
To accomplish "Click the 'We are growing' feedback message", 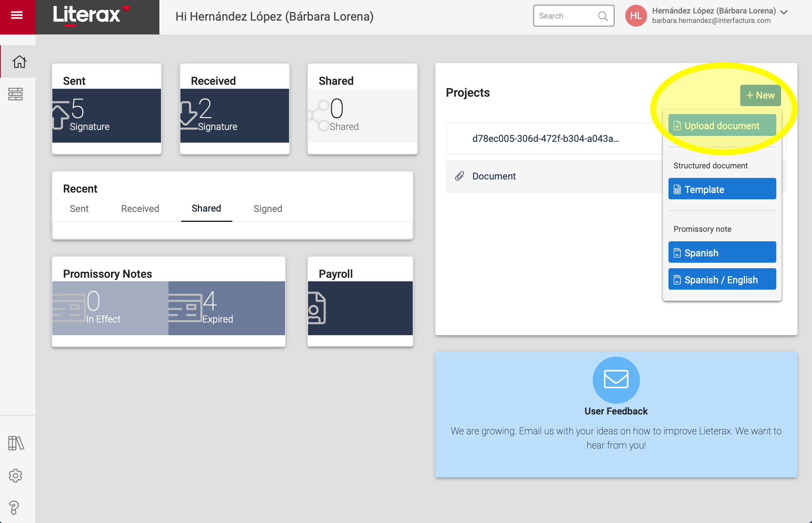I will (616, 438).
